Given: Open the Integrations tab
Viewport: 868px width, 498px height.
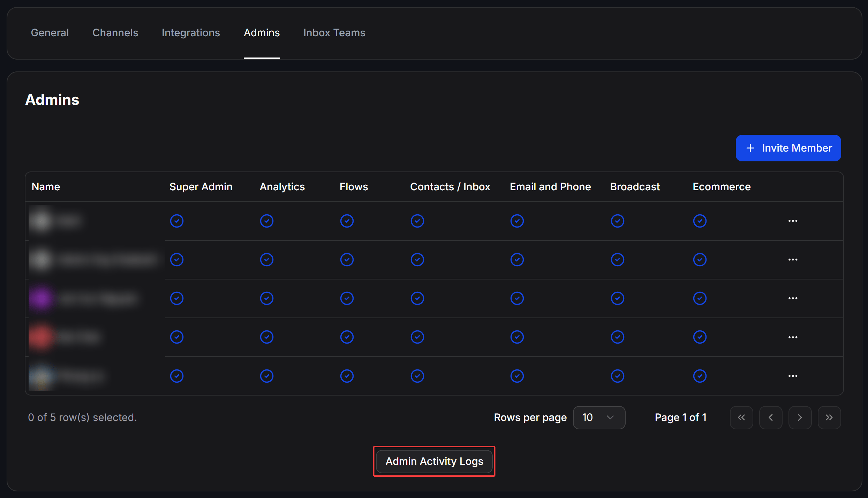Looking at the screenshot, I should pyautogui.click(x=191, y=33).
